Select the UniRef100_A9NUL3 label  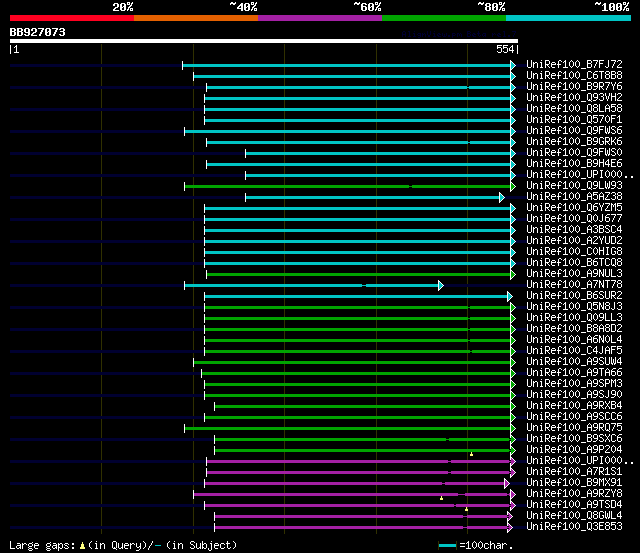click(574, 274)
